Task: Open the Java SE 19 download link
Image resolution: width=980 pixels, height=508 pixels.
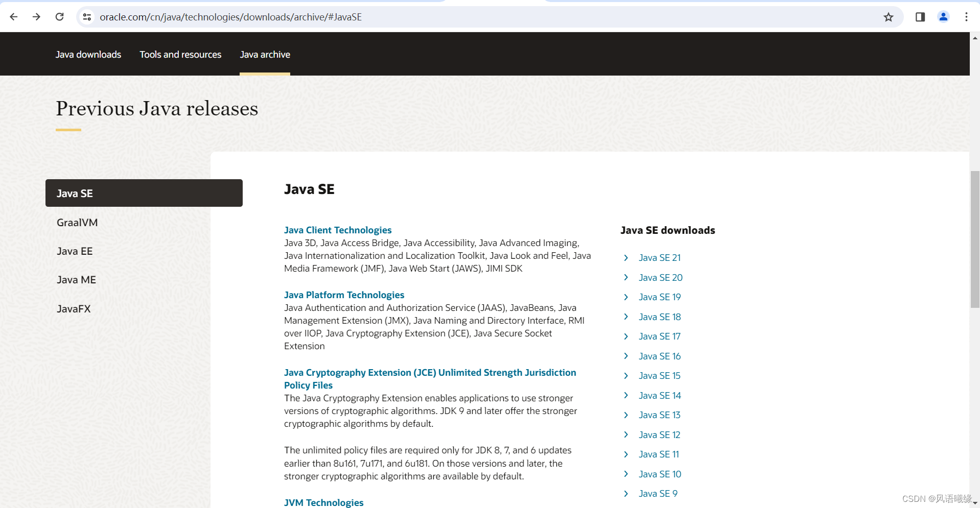Action: click(660, 297)
